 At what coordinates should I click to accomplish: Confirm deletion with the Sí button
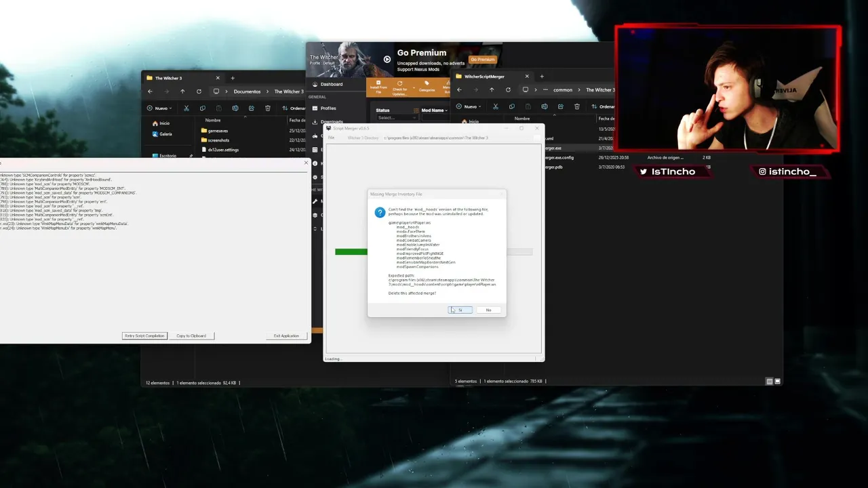point(460,310)
